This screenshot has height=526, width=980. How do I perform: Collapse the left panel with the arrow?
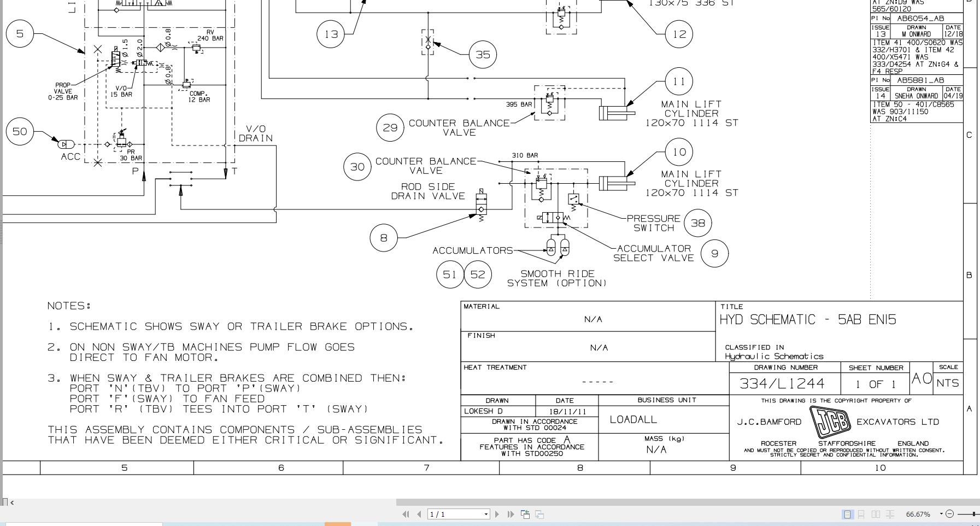click(12, 502)
